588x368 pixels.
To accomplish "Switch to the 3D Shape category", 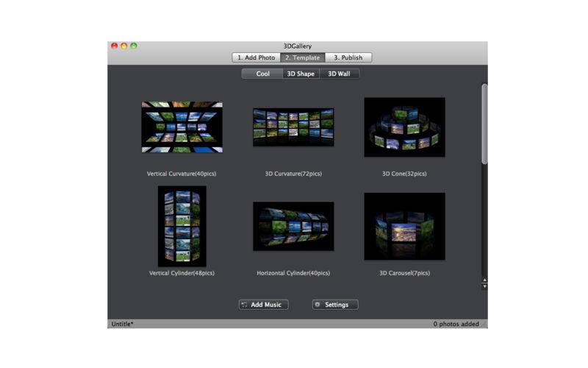I will point(301,74).
